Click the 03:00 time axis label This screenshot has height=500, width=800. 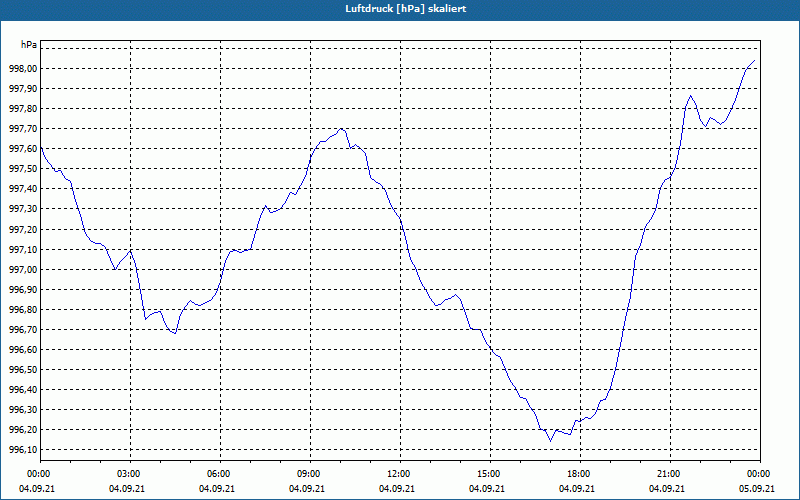pyautogui.click(x=130, y=474)
